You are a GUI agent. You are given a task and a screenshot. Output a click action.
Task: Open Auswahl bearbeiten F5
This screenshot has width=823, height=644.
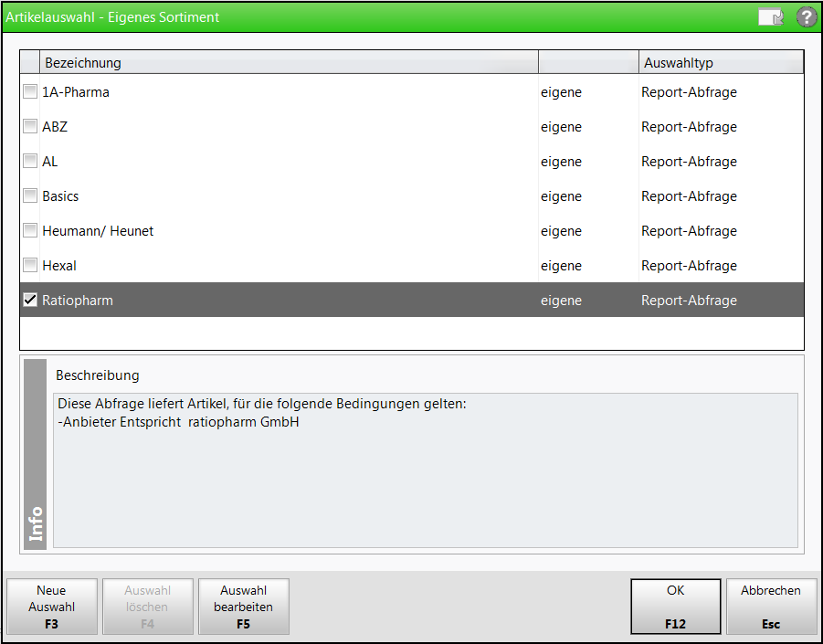[244, 607]
